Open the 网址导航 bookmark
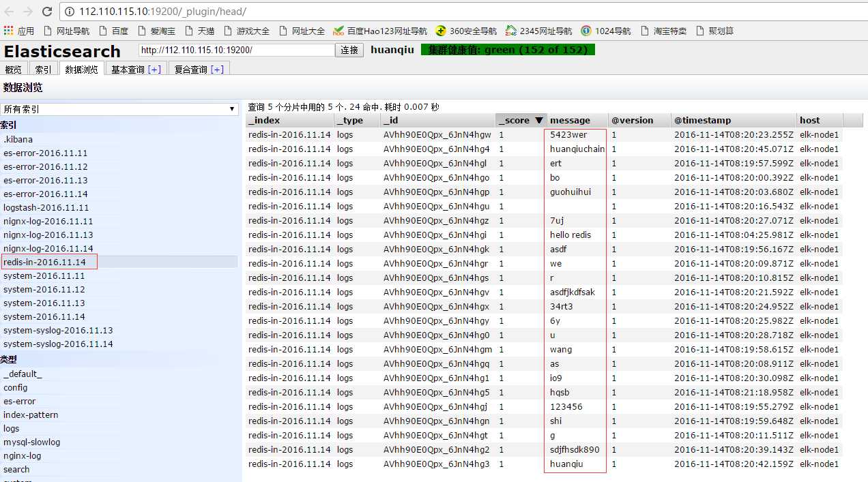Viewport: 868px width, 482px height. pyautogui.click(x=66, y=31)
